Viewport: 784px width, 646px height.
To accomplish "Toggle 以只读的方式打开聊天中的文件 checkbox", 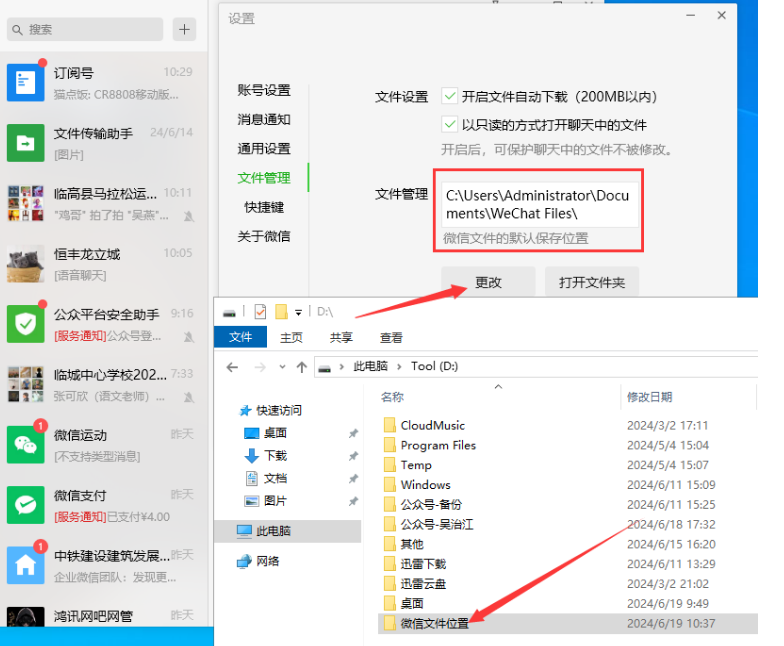I will click(x=450, y=124).
